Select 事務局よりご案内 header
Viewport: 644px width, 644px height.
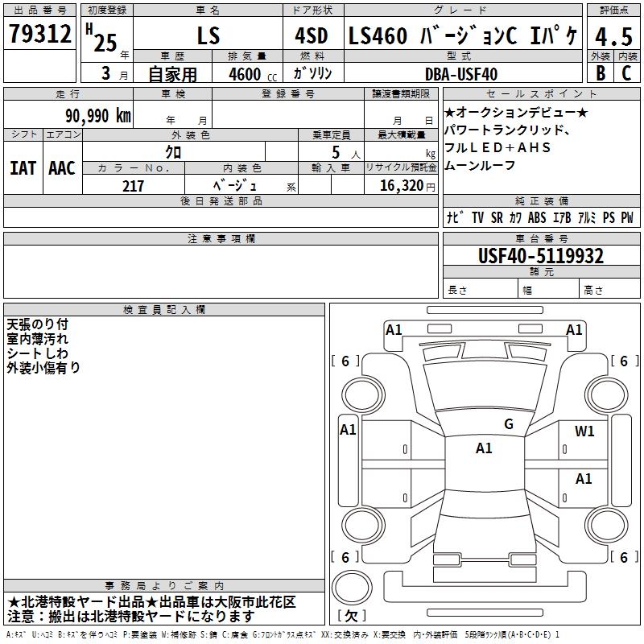tap(164, 586)
